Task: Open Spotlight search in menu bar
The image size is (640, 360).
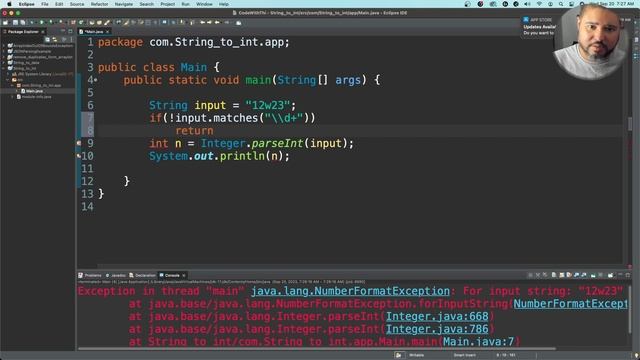Action: [x=561, y=4]
